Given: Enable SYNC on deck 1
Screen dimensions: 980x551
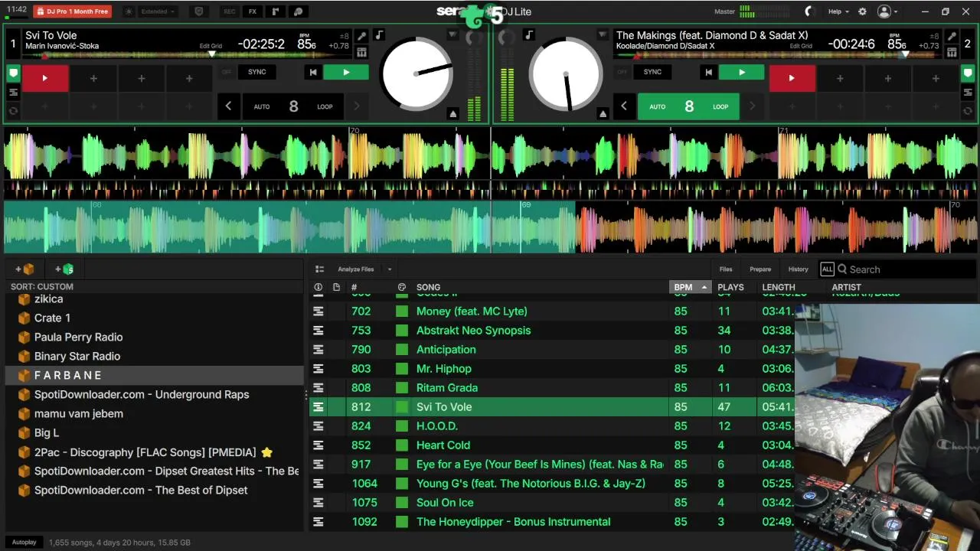Looking at the screenshot, I should coord(256,72).
